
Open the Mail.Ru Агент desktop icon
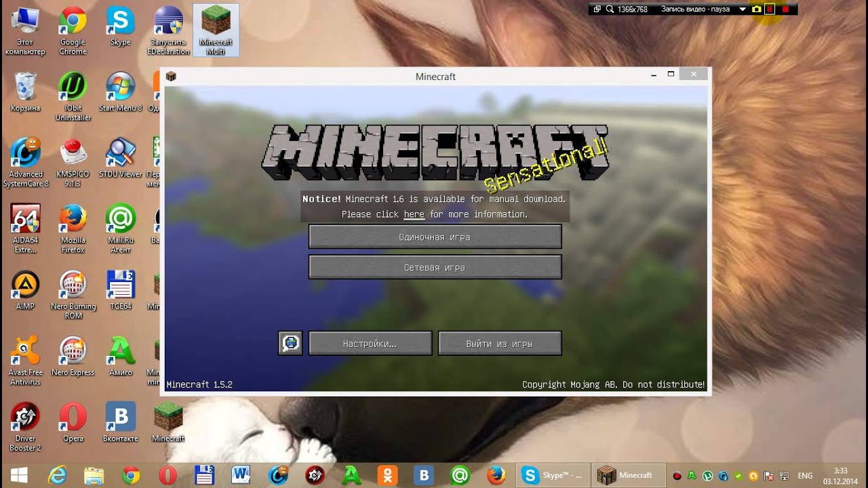120,228
